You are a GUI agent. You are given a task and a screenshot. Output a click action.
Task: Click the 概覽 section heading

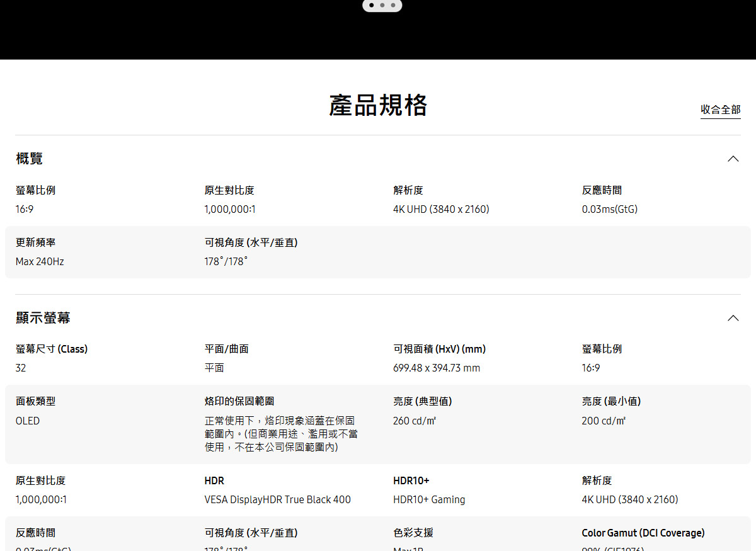[30, 159]
